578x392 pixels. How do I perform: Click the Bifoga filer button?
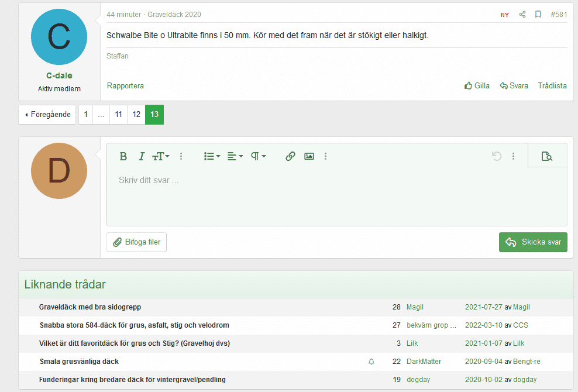[137, 242]
